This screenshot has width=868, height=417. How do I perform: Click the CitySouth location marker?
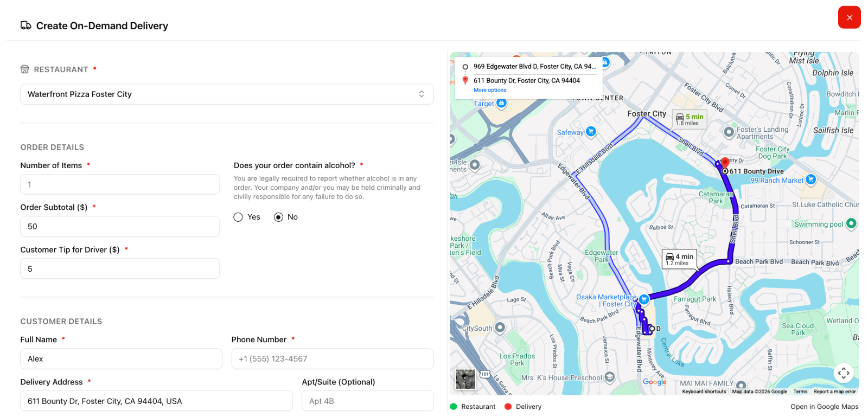point(500,328)
